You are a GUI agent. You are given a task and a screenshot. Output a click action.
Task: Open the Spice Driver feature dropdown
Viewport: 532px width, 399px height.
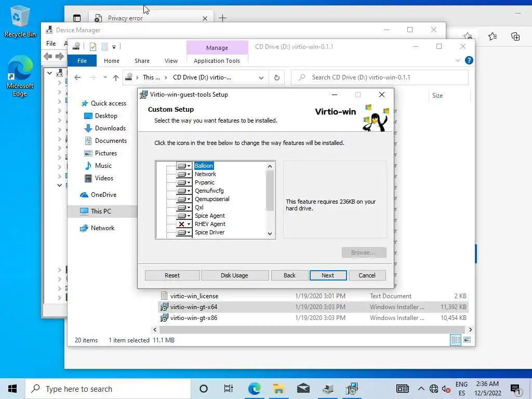coord(184,232)
